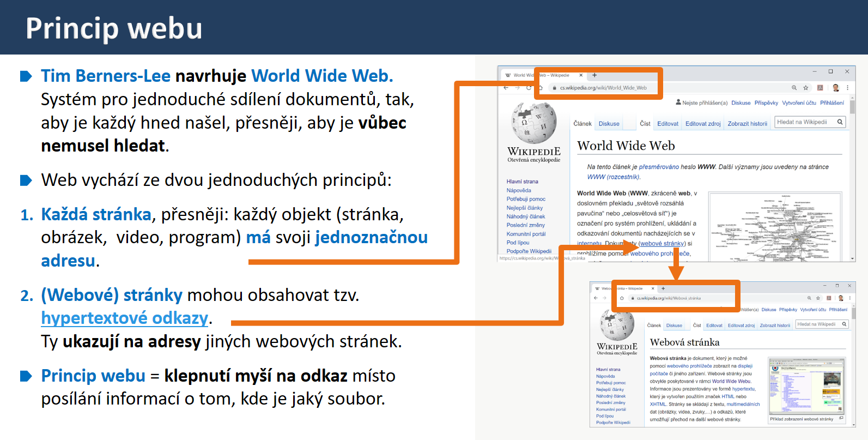
Task: Follow 'přesměrováno' link in World Wide Web article
Action: point(659,167)
